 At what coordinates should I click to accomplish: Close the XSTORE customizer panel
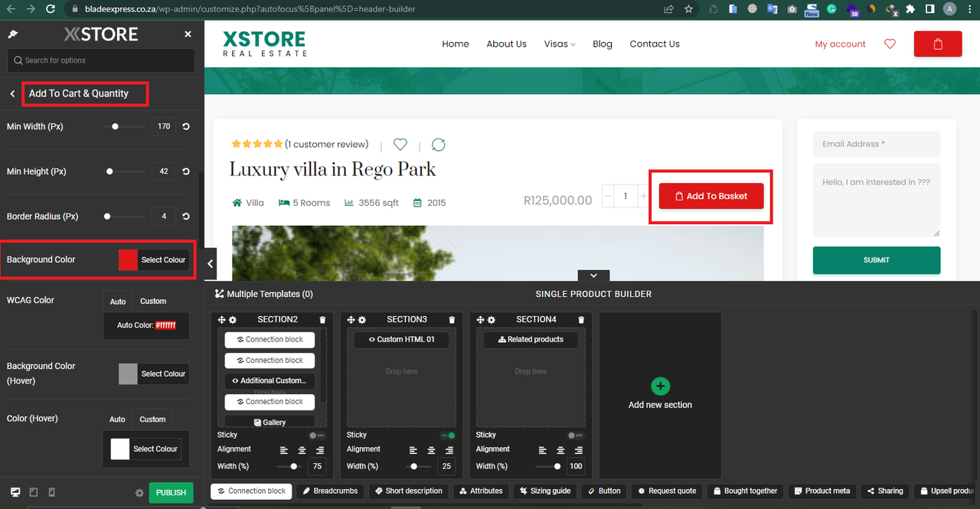coord(188,34)
